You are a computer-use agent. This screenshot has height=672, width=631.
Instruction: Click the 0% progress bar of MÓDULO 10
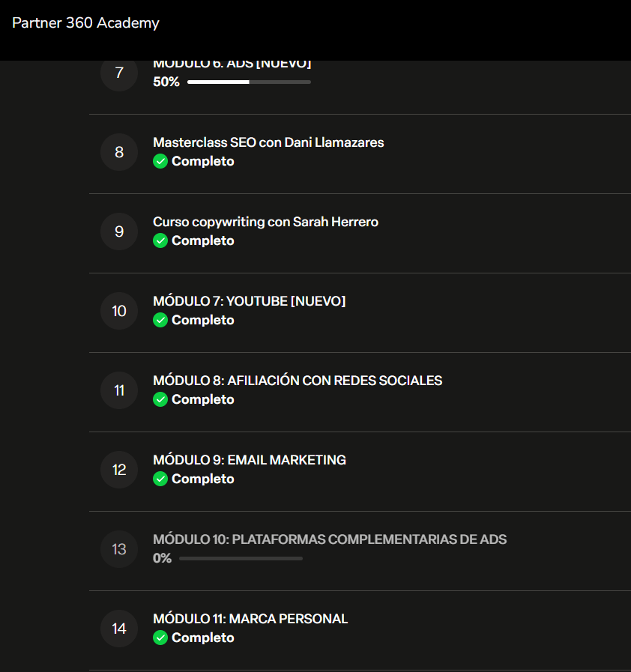[241, 558]
